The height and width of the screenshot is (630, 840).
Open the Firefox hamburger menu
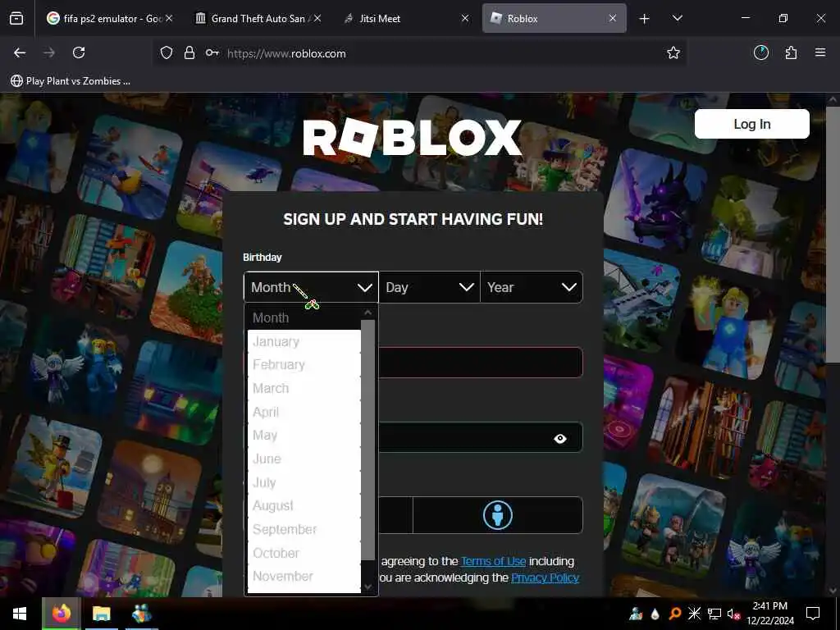click(x=820, y=52)
